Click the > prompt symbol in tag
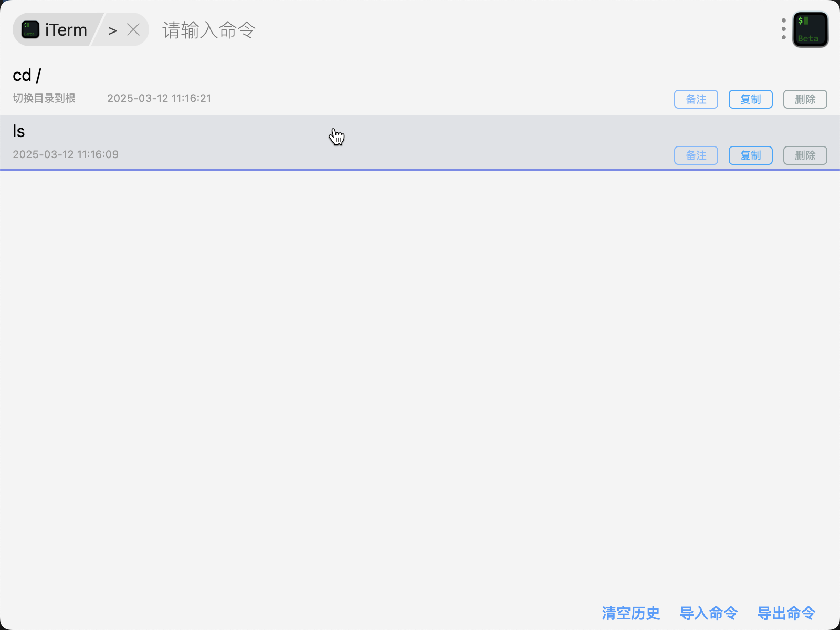 tap(112, 30)
